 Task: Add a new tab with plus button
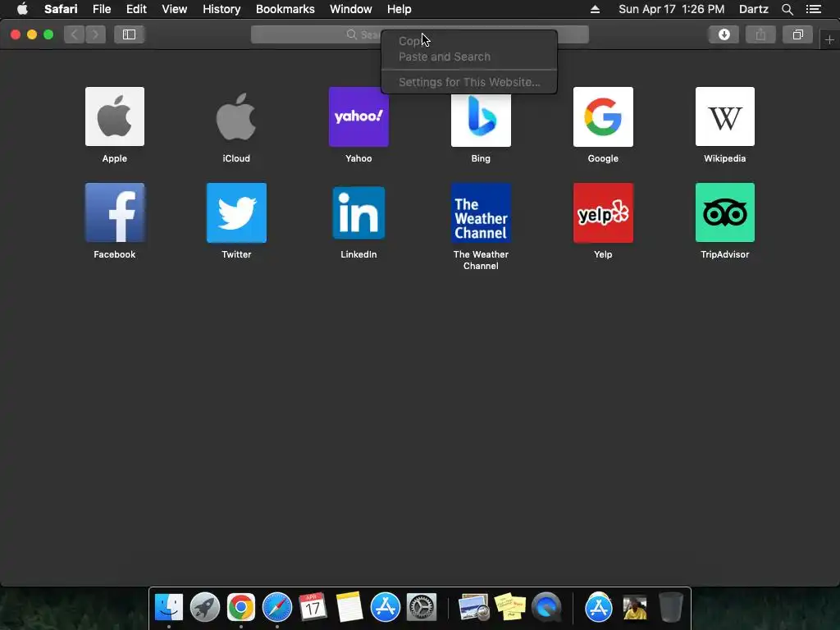pyautogui.click(x=829, y=39)
